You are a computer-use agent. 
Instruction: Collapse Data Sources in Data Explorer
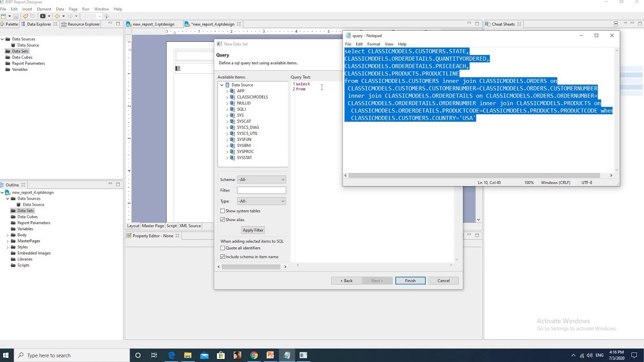tap(2, 39)
